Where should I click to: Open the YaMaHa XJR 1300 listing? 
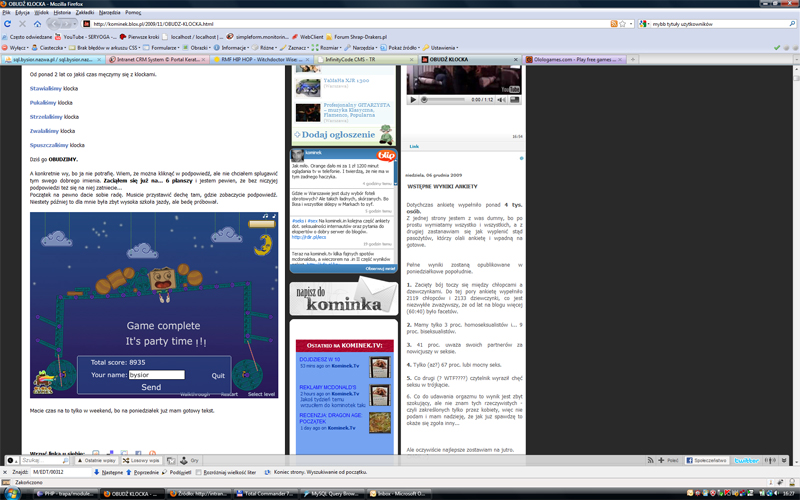pyautogui.click(x=346, y=81)
